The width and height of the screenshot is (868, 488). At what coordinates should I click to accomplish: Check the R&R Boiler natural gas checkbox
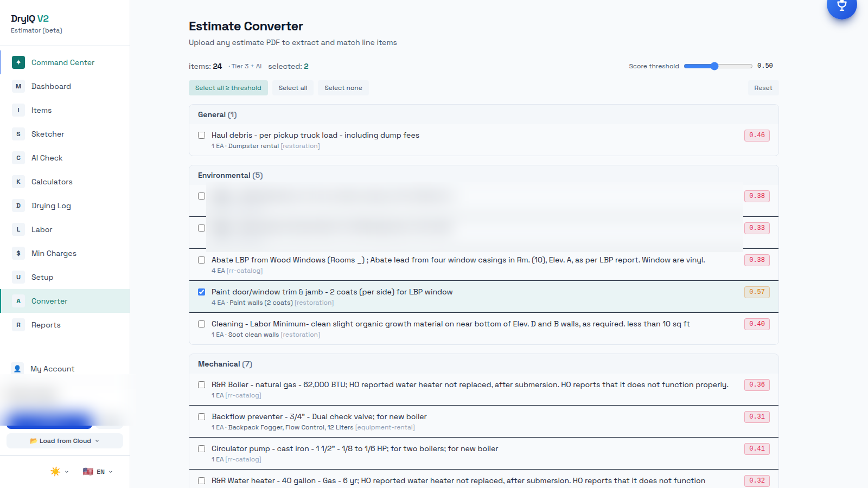click(x=201, y=385)
